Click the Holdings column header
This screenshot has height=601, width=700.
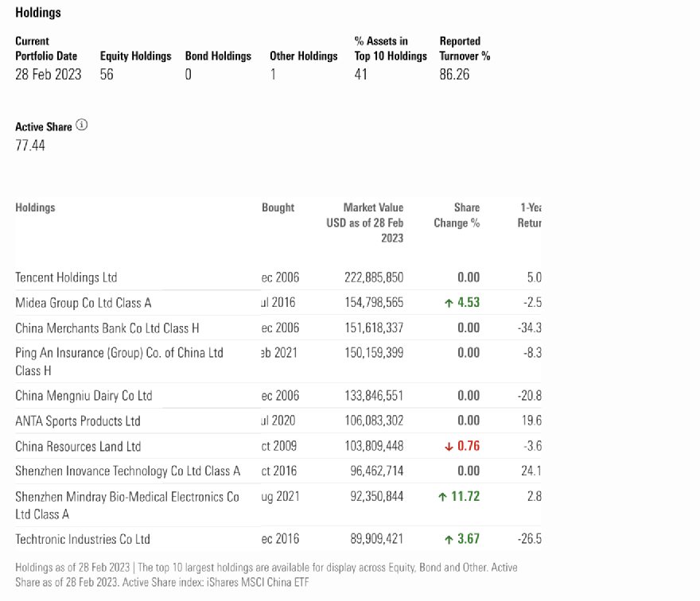[x=35, y=207]
